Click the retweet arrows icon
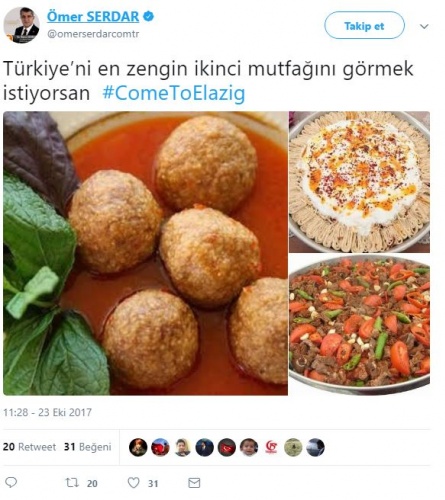The width and height of the screenshot is (445, 500). 72,482
